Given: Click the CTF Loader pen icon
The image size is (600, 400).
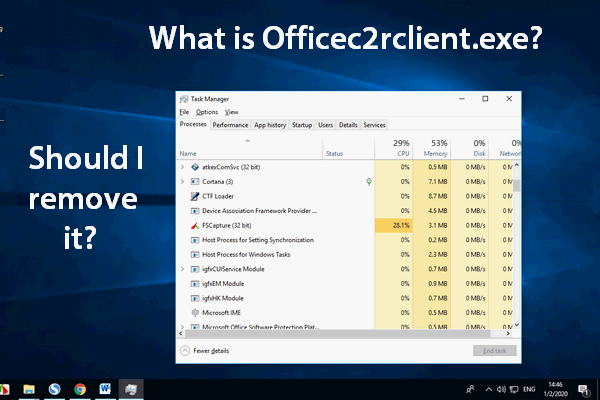Looking at the screenshot, I should (x=195, y=196).
